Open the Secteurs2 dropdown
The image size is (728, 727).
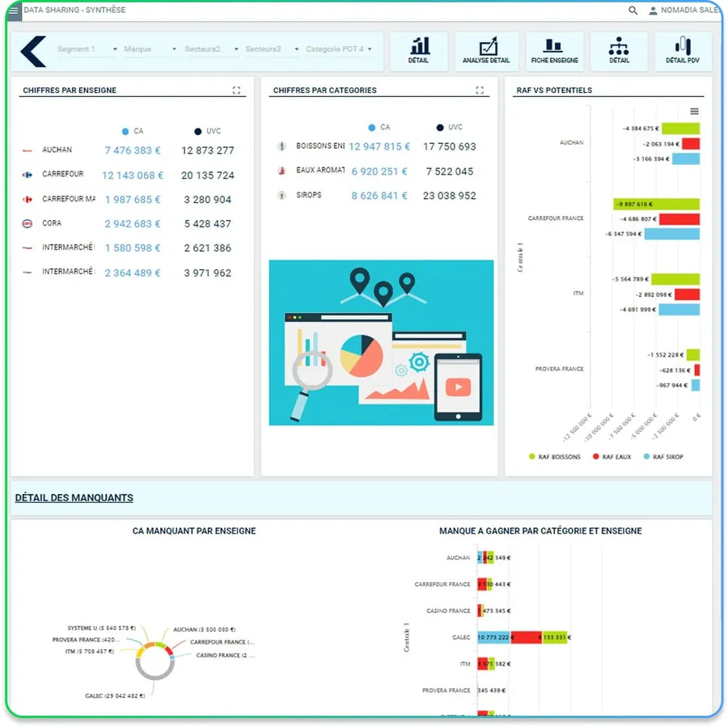[x=211, y=49]
